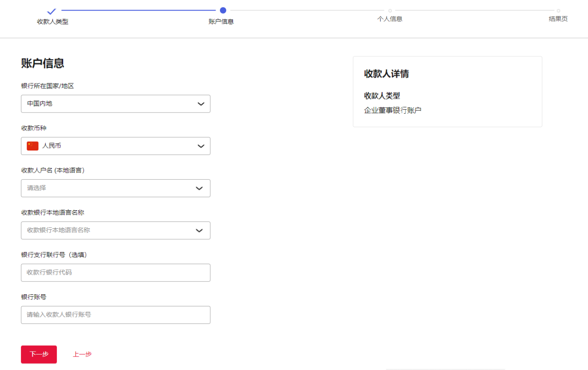The image size is (588, 370).
Task: Go to the 收款人类型 step label
Action: coord(52,22)
